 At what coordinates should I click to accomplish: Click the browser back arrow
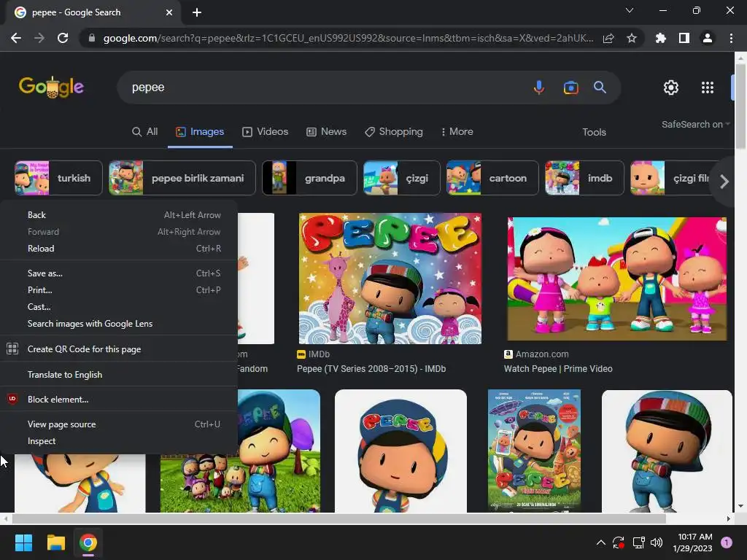click(x=16, y=38)
